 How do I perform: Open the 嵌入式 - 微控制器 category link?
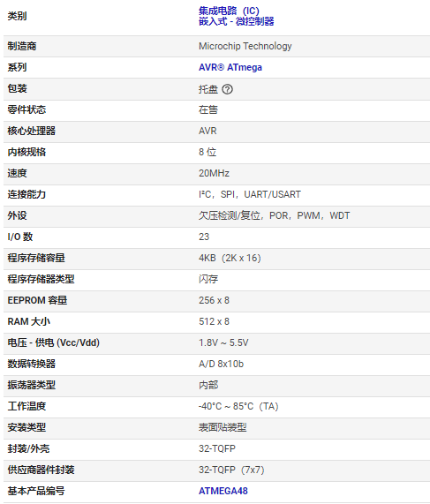click(x=237, y=21)
